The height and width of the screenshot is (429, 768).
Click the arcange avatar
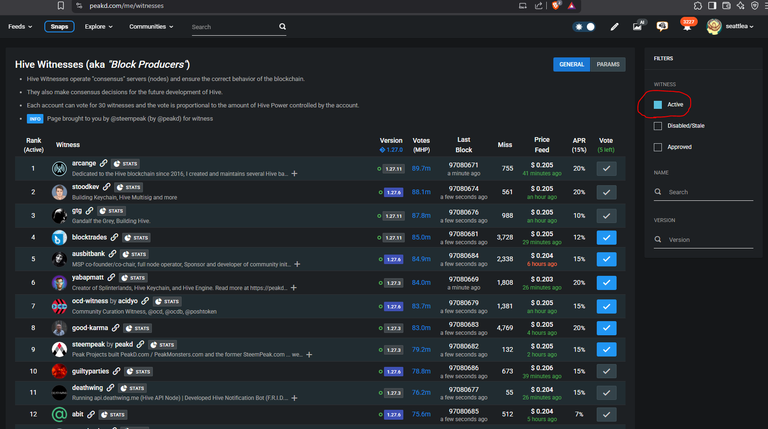(x=59, y=168)
